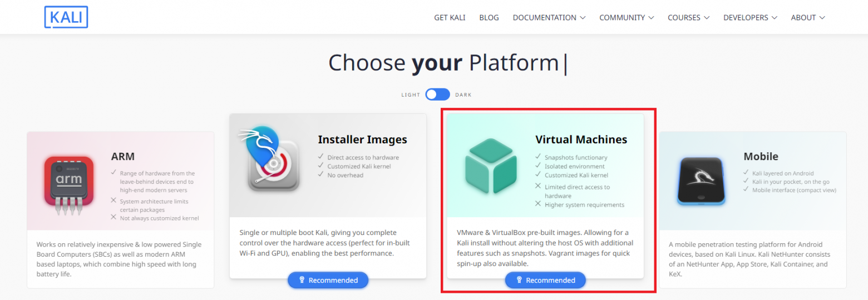Click 'Mobile interface (compact view)' feature
The image size is (868, 300).
tap(795, 190)
